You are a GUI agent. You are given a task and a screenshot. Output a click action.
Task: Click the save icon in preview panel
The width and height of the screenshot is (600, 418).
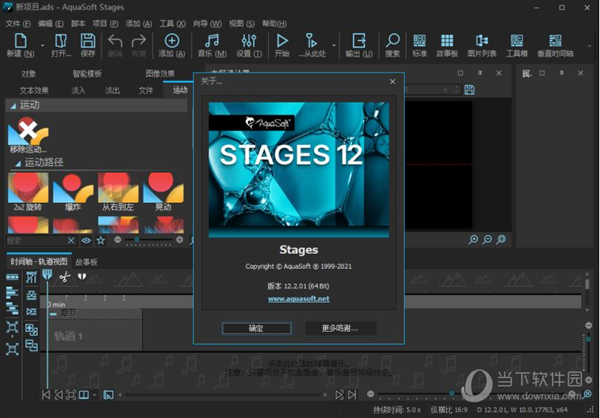click(x=470, y=90)
